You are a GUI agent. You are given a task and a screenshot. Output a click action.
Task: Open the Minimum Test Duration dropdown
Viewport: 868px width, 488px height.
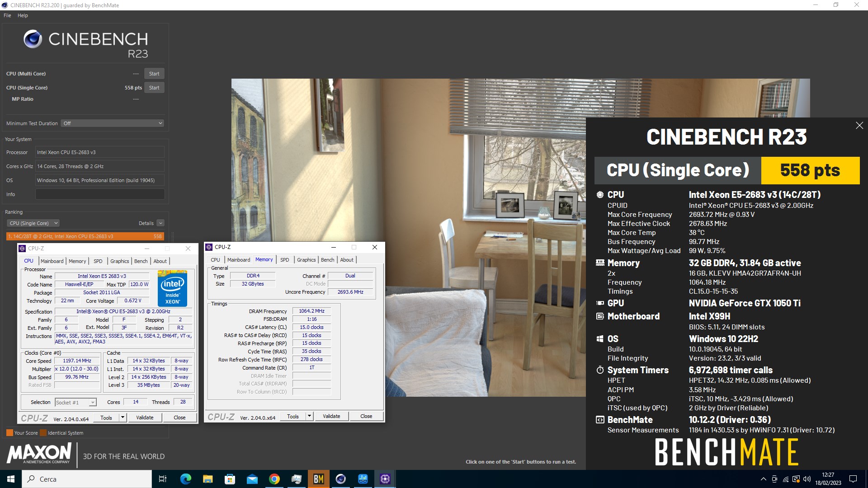(x=112, y=123)
